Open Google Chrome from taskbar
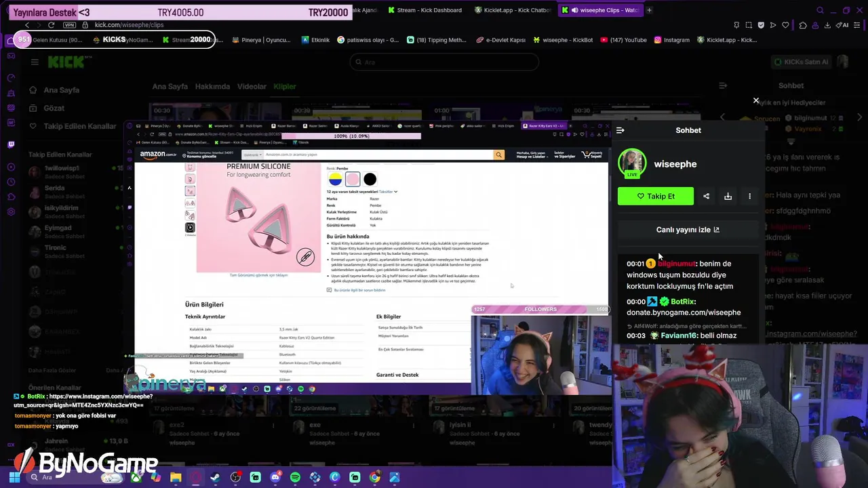Screen dimensions: 868x488 374,478
